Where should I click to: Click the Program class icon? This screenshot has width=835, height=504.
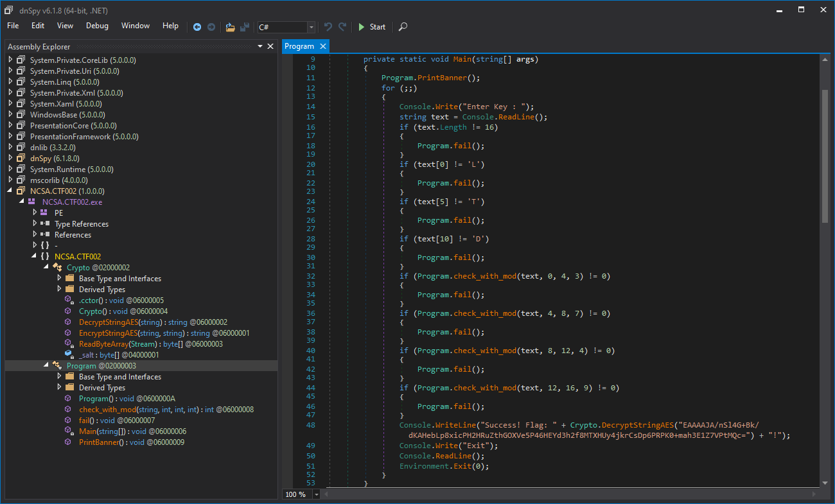57,365
